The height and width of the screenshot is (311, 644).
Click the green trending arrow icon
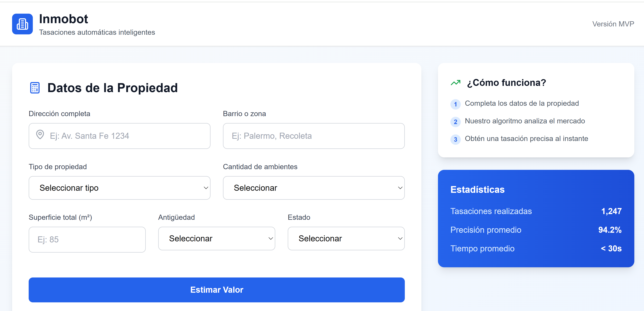tap(455, 83)
